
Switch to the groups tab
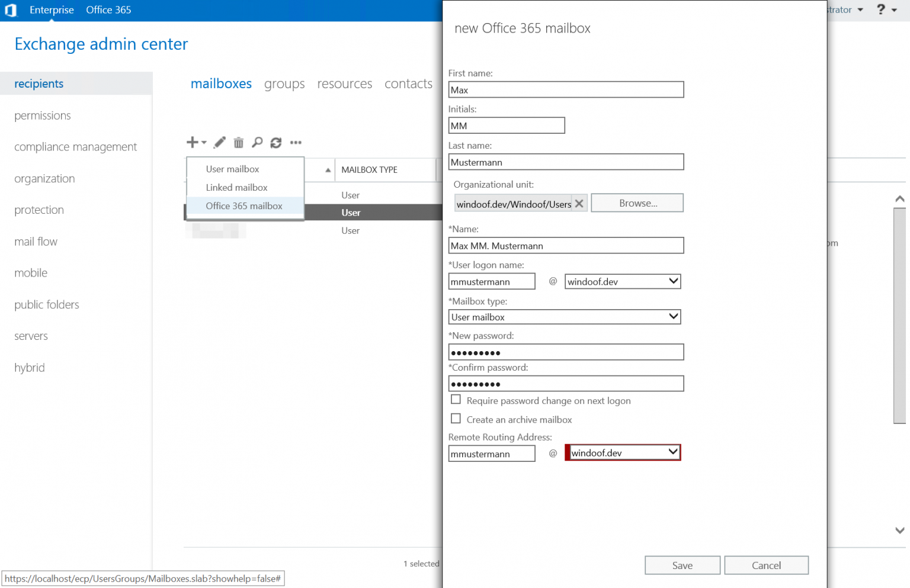pyautogui.click(x=284, y=83)
